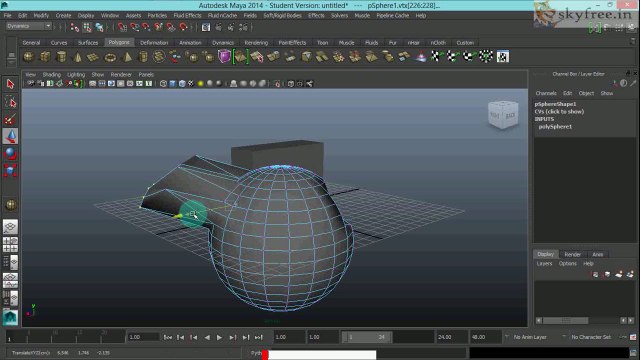
Task: Switch to single perspective view layout
Action: pyautogui.click(x=10, y=227)
